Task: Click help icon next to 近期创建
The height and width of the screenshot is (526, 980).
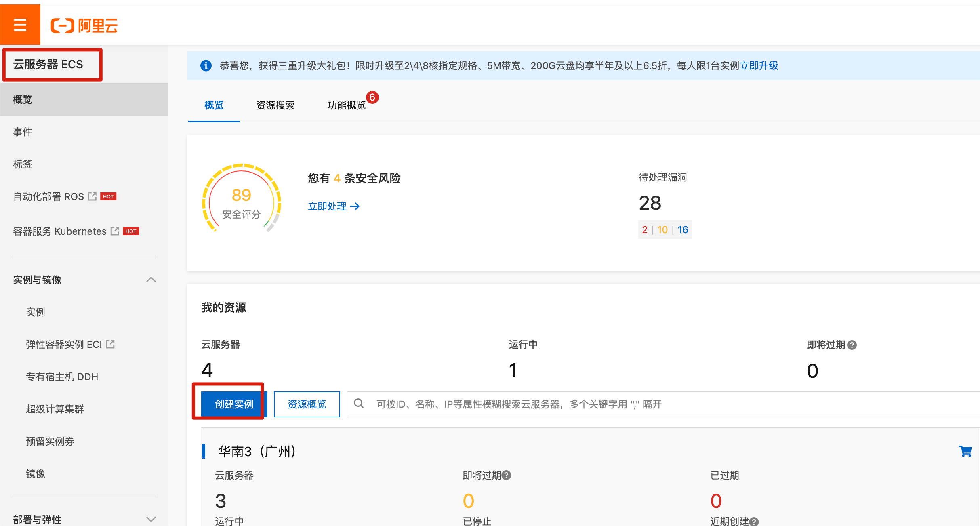Action: [754, 522]
